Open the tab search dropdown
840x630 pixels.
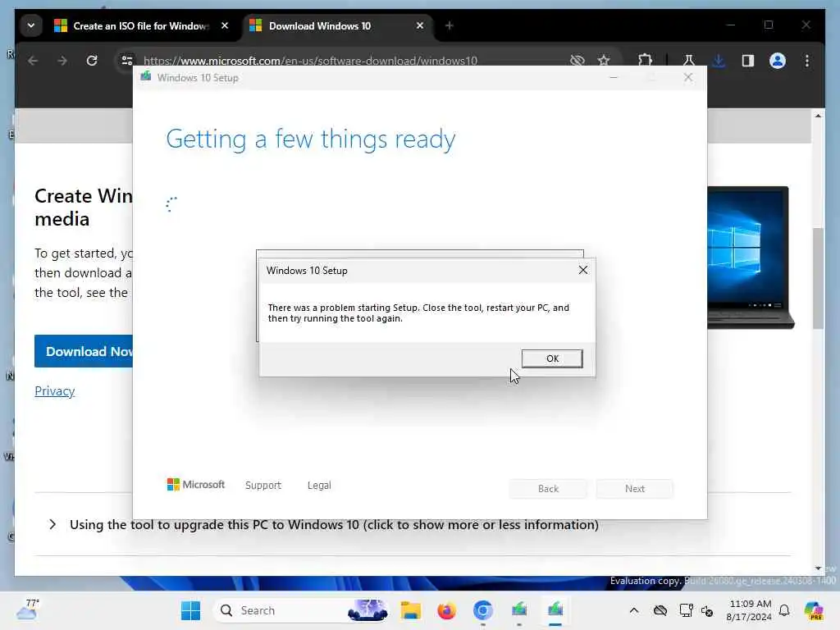[x=31, y=25]
